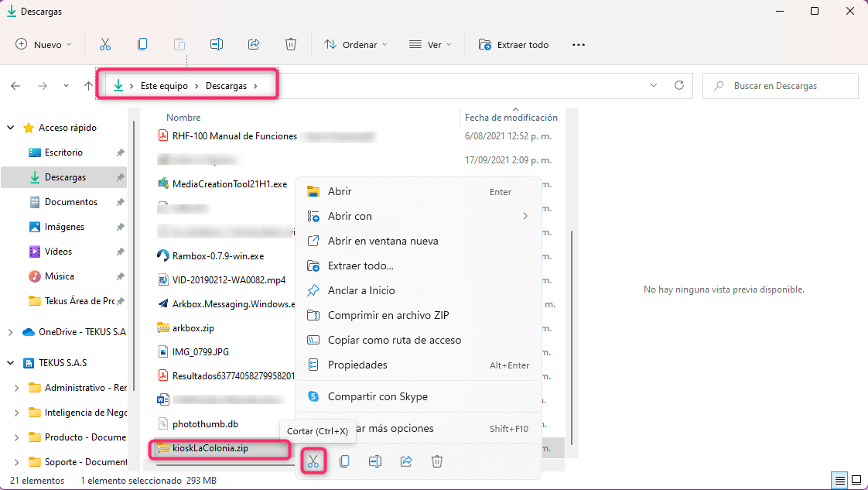Image resolution: width=868 pixels, height=490 pixels.
Task: Click the 'Extraer todo' toolbar button
Action: (x=514, y=45)
